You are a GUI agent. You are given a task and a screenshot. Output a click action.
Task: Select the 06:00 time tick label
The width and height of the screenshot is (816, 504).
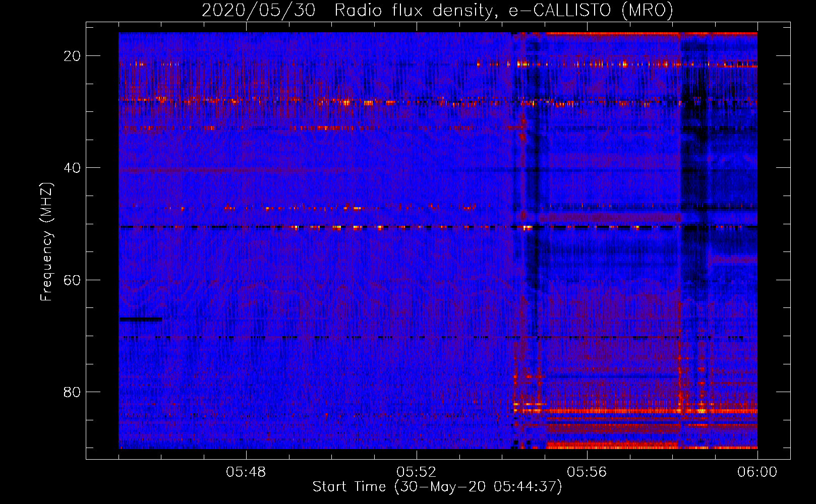[757, 472]
